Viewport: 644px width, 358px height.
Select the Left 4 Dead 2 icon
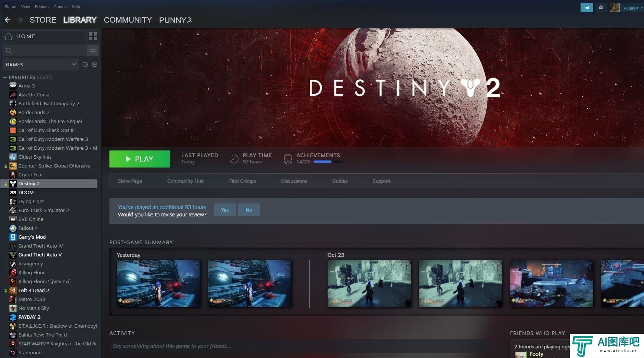click(x=13, y=290)
